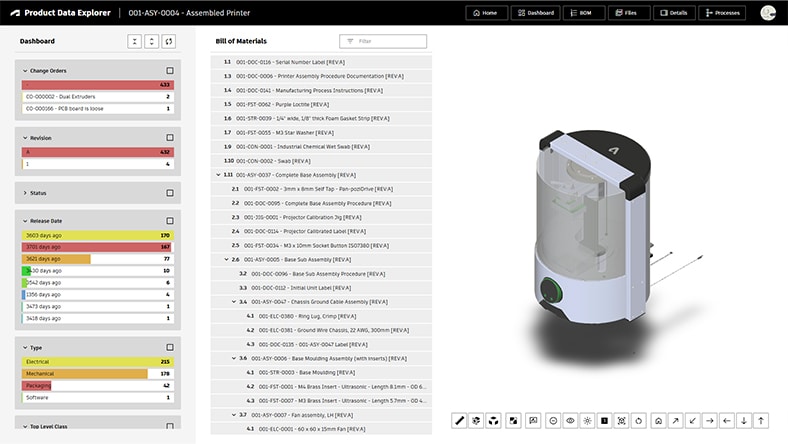Image resolution: width=788 pixels, height=444 pixels.
Task: Click the sun lighting icon in viewer toolbar
Action: point(587,421)
